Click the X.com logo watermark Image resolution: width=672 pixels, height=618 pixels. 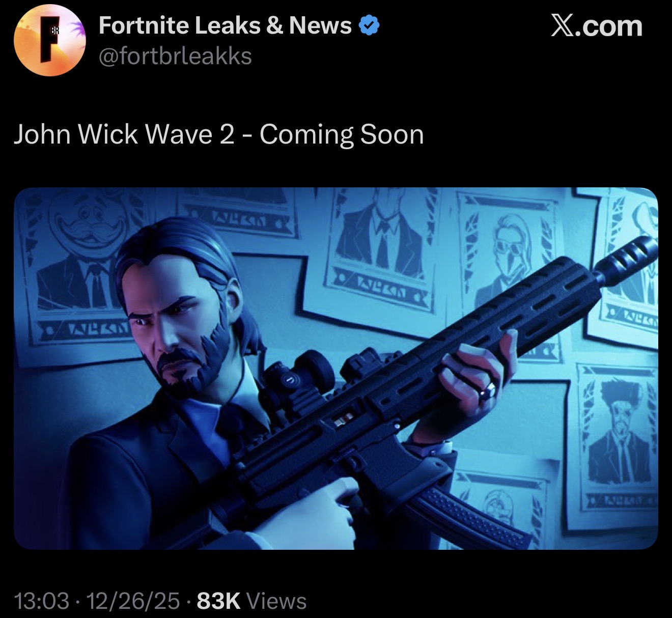[x=596, y=26]
